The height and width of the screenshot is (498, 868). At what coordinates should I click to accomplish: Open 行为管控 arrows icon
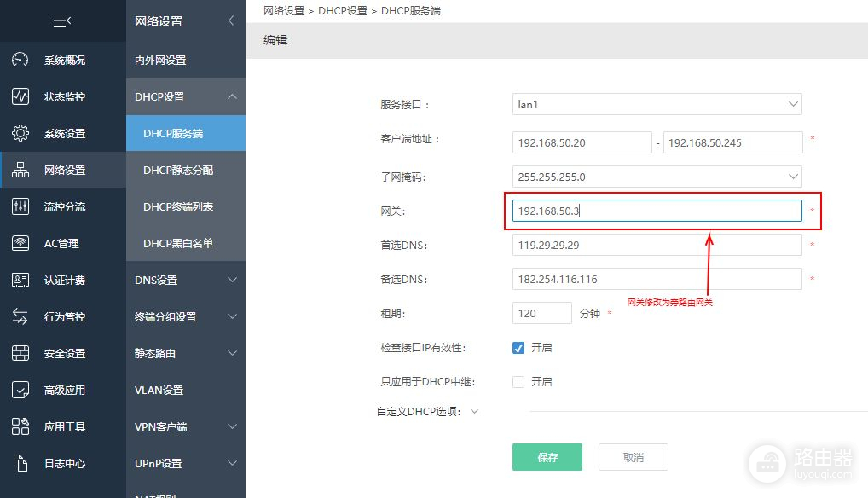coord(20,317)
